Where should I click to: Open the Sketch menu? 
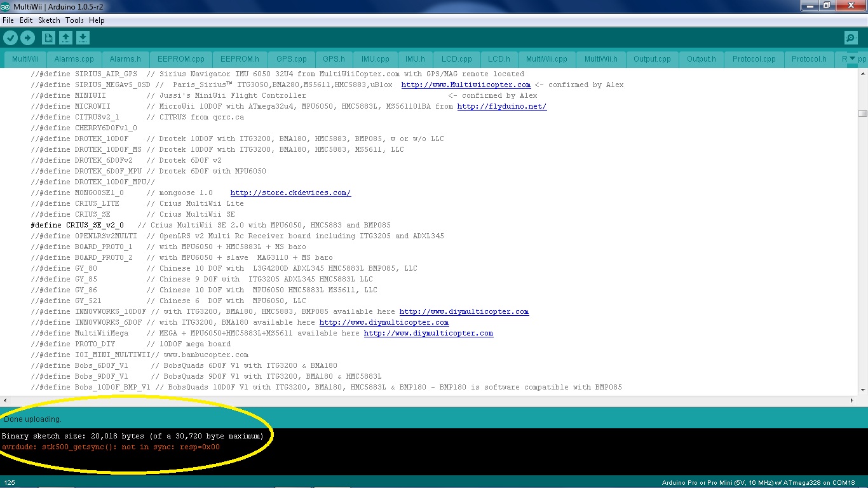point(49,20)
